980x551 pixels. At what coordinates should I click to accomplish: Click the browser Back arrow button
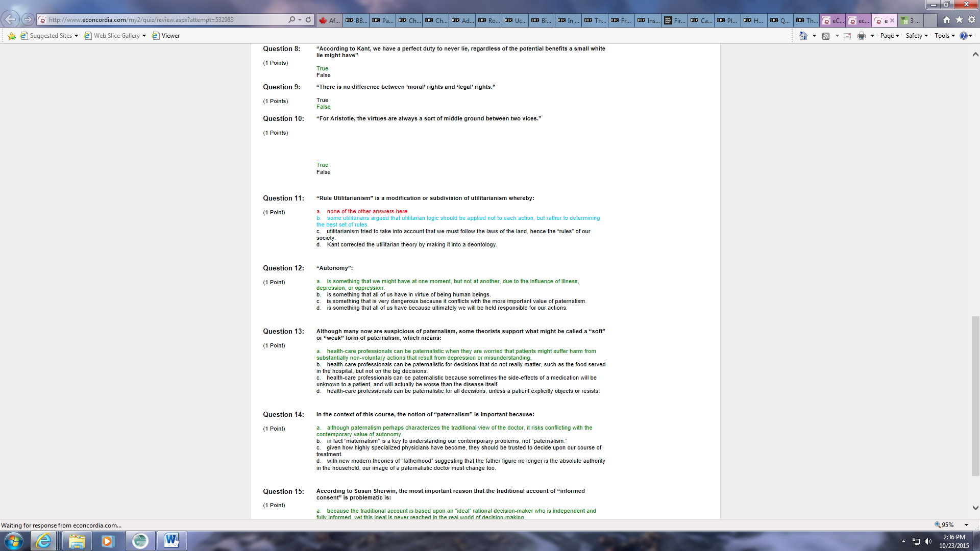10,19
